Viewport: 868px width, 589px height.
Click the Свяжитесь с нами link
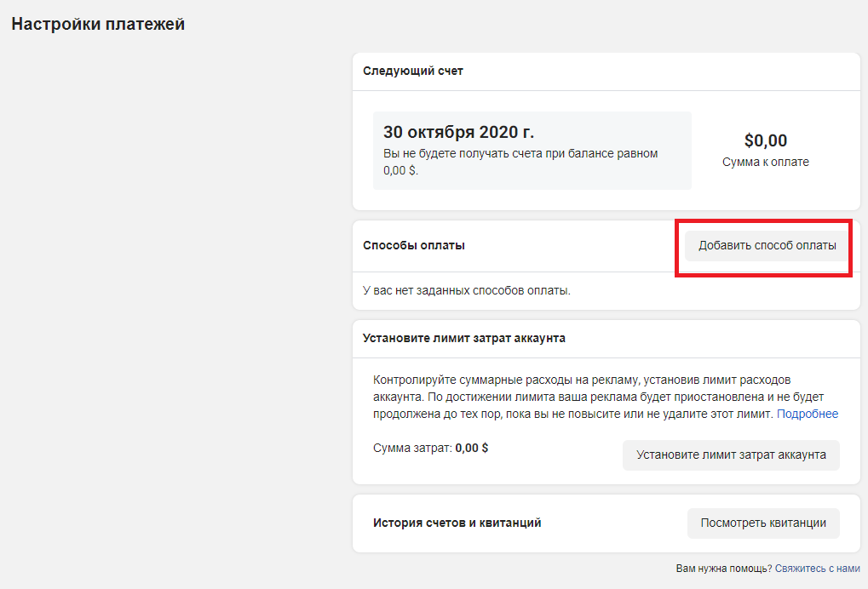tap(817, 569)
